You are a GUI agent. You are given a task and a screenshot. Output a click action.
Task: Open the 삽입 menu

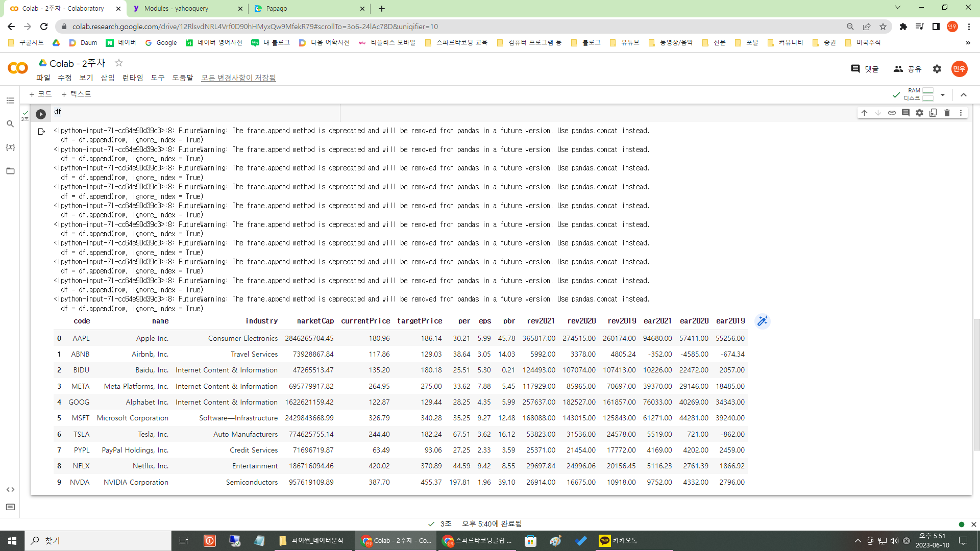108,78
